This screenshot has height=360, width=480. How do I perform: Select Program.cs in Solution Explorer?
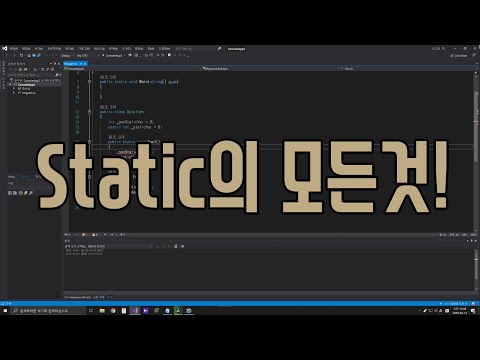tap(29, 93)
